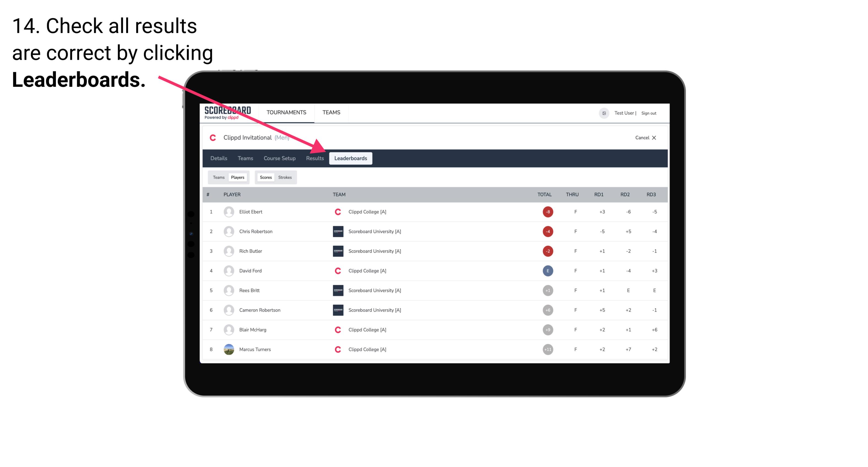Click Marcus Turners profile avatar icon
This screenshot has width=868, height=467.
[228, 349]
